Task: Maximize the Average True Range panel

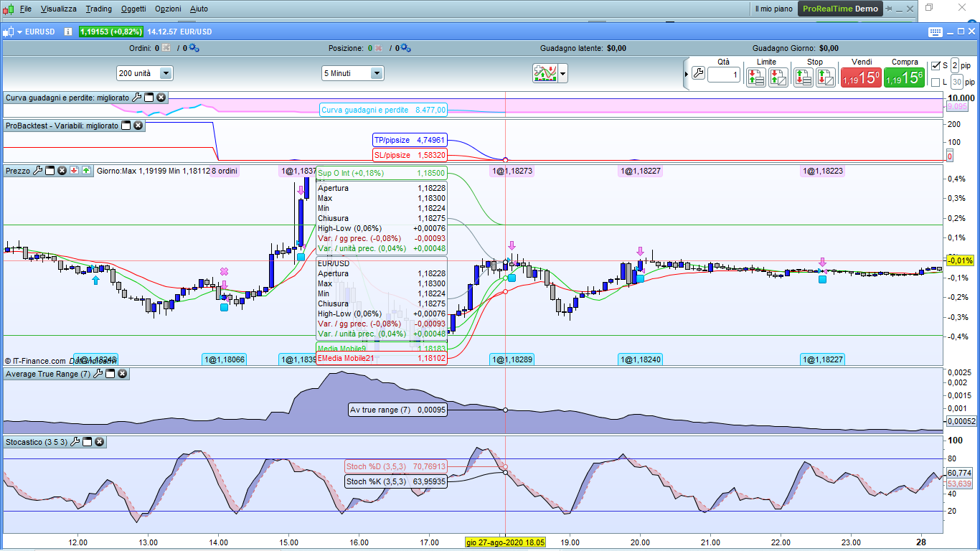Action: 110,374
